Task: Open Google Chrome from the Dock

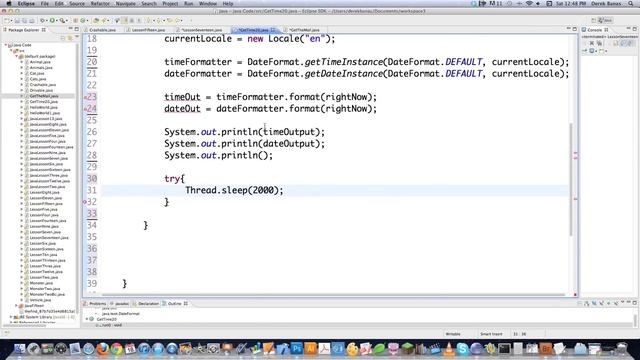Action: point(116,349)
